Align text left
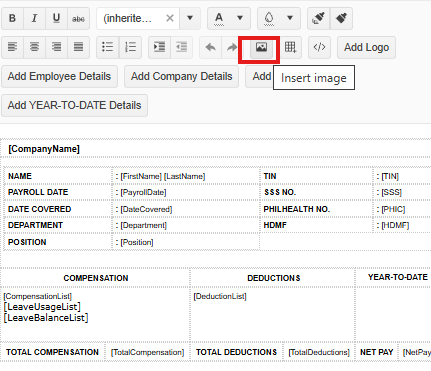This screenshot has height=371, width=431. tap(12, 47)
